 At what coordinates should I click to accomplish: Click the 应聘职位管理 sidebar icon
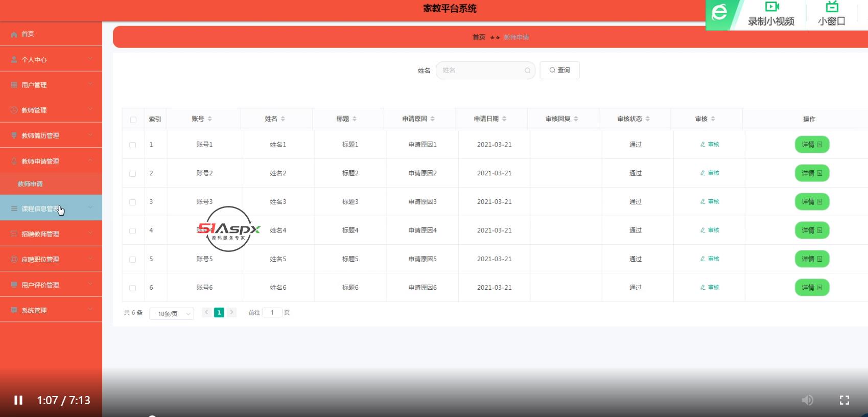point(14,259)
